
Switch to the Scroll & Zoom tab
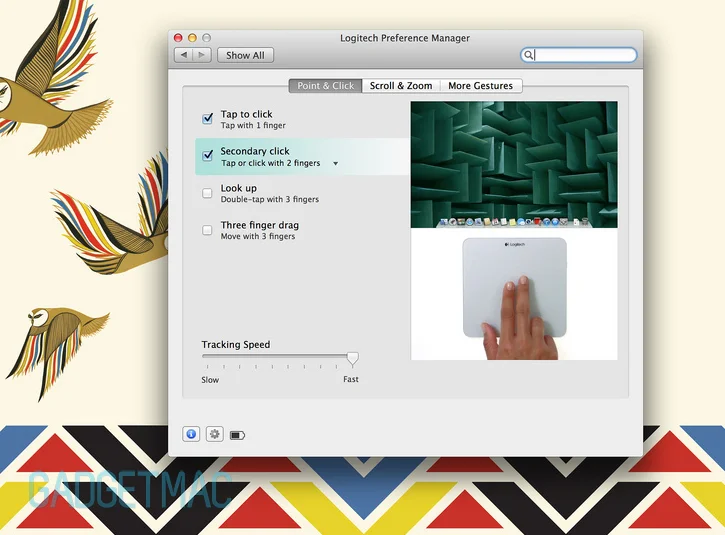pyautogui.click(x=401, y=86)
